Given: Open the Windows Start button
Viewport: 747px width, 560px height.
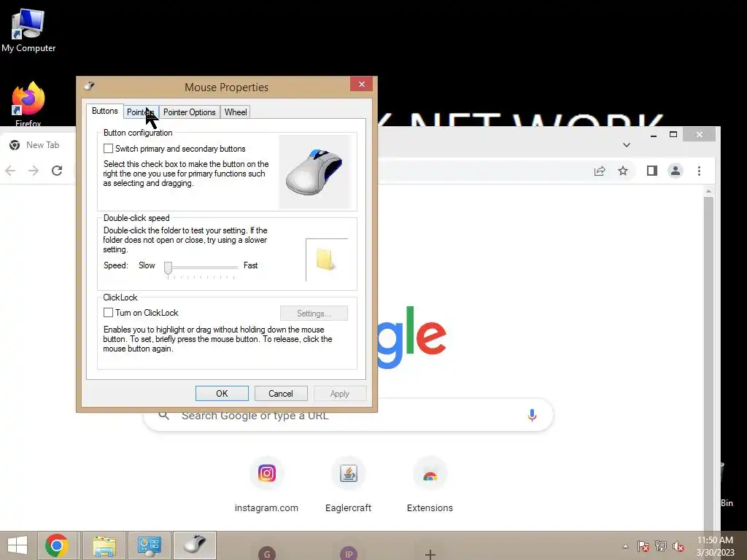Looking at the screenshot, I should [18, 545].
